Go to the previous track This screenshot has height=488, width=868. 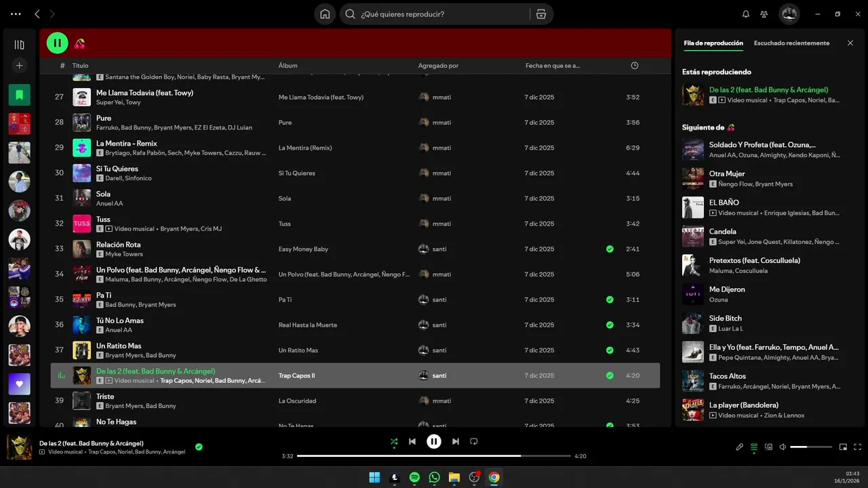point(412,442)
